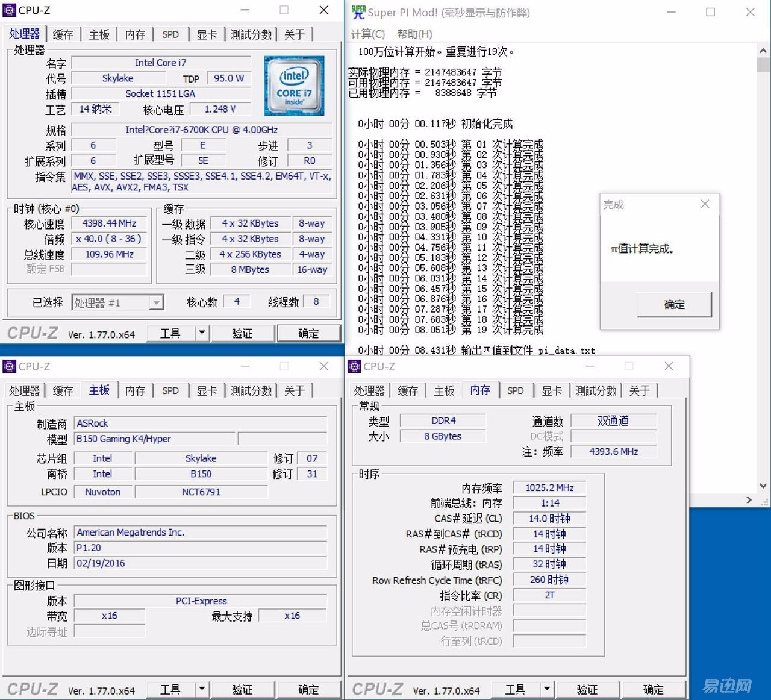Image resolution: width=771 pixels, height=700 pixels.
Task: Click 验证 button in the processor window
Action: [x=242, y=333]
